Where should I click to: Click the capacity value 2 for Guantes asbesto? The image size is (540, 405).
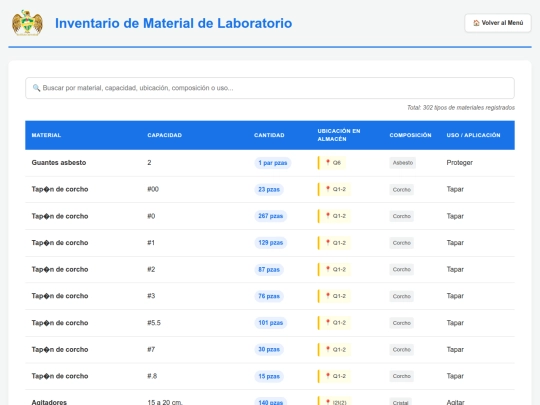pos(149,163)
